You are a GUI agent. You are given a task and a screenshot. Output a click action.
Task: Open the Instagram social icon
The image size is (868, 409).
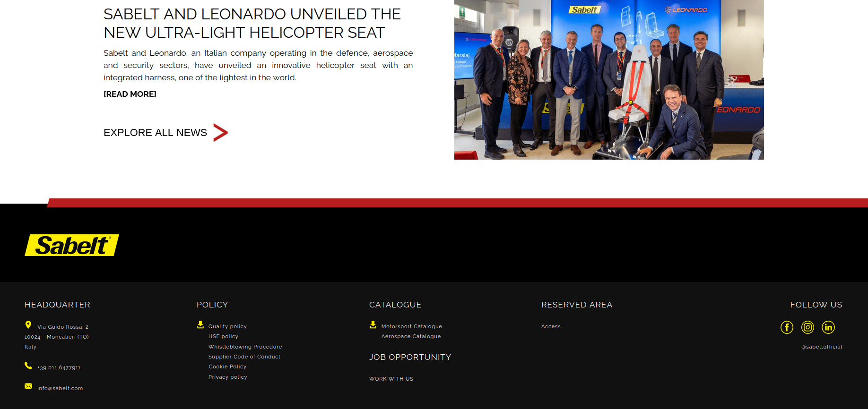click(807, 327)
